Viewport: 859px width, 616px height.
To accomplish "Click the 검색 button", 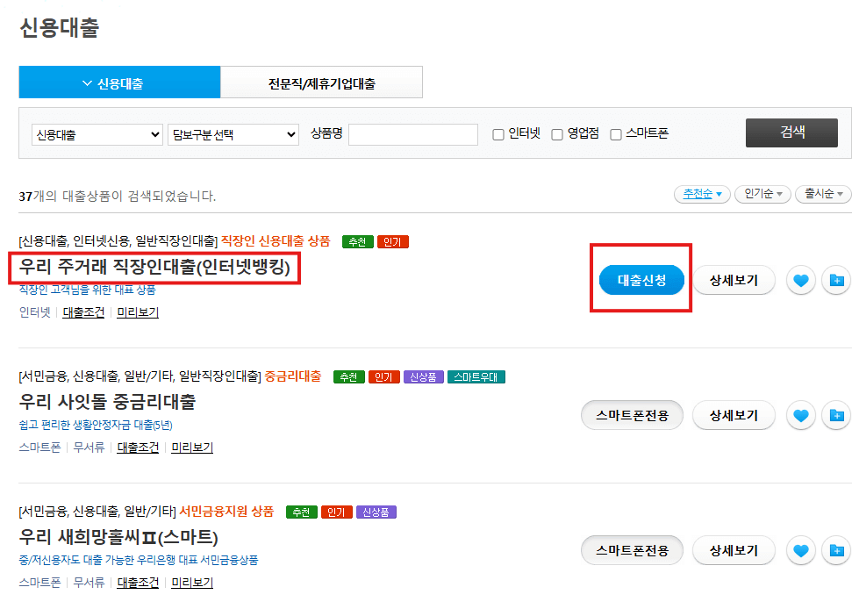I will 791,133.
